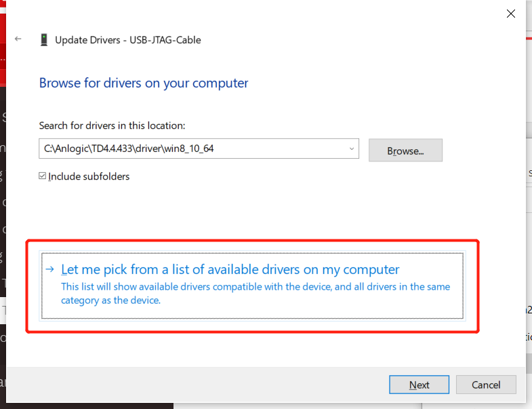The width and height of the screenshot is (532, 409).
Task: Click the Search for drivers in this location label
Action: (112, 125)
